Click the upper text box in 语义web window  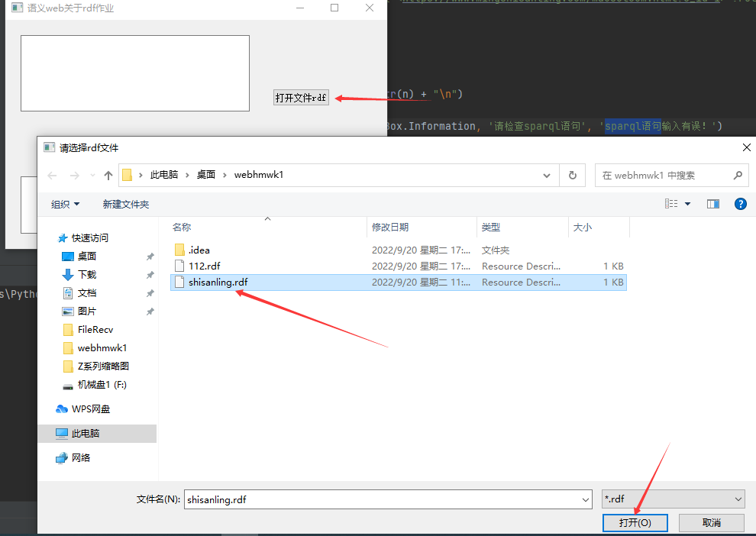(135, 73)
